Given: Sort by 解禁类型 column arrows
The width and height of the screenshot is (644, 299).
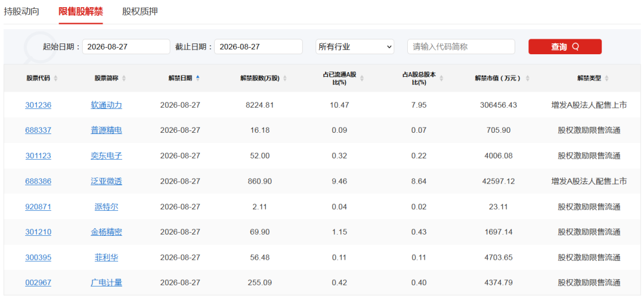Looking at the screenshot, I should coord(606,79).
